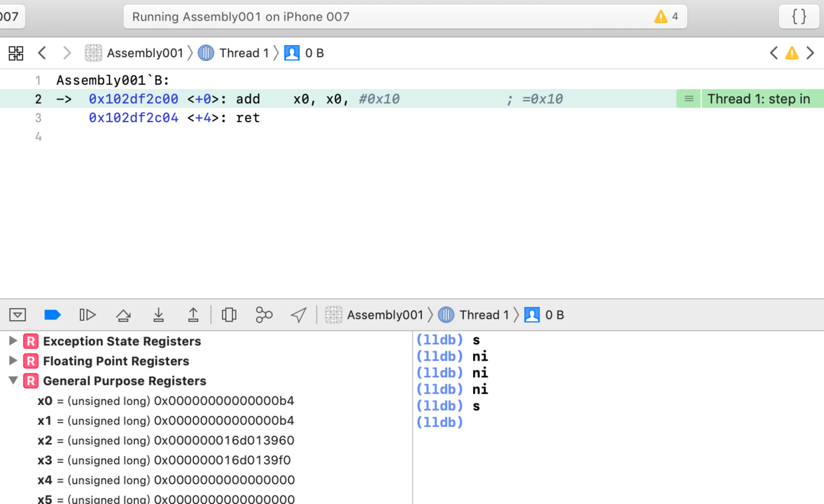This screenshot has width=824, height=504.
Task: Step over the current instruction
Action: click(x=123, y=315)
